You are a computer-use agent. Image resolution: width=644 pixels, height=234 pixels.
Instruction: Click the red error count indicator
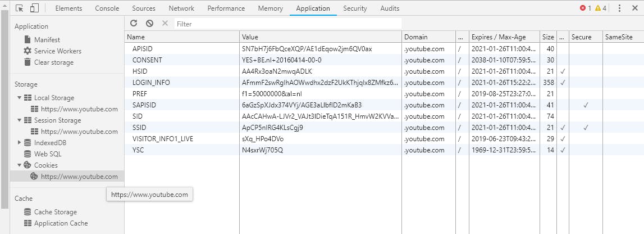pos(586,8)
